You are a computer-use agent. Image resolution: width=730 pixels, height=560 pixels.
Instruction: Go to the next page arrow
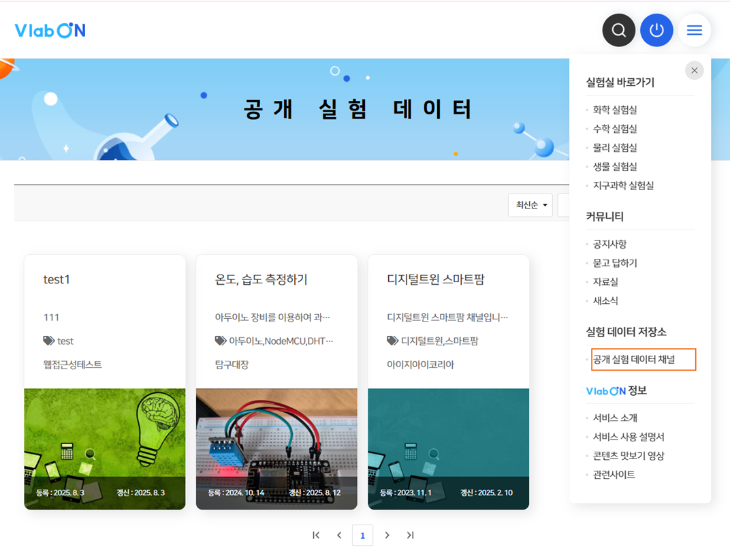tap(387, 535)
